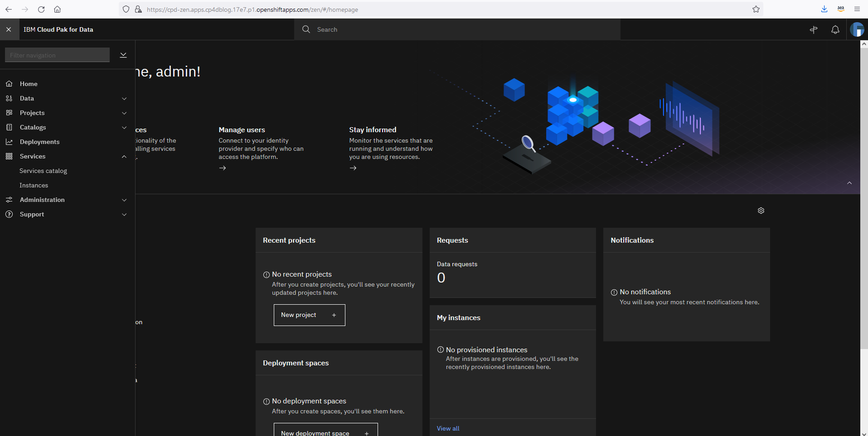The image size is (868, 436).
Task: Click the Services grid icon
Action: [9, 156]
